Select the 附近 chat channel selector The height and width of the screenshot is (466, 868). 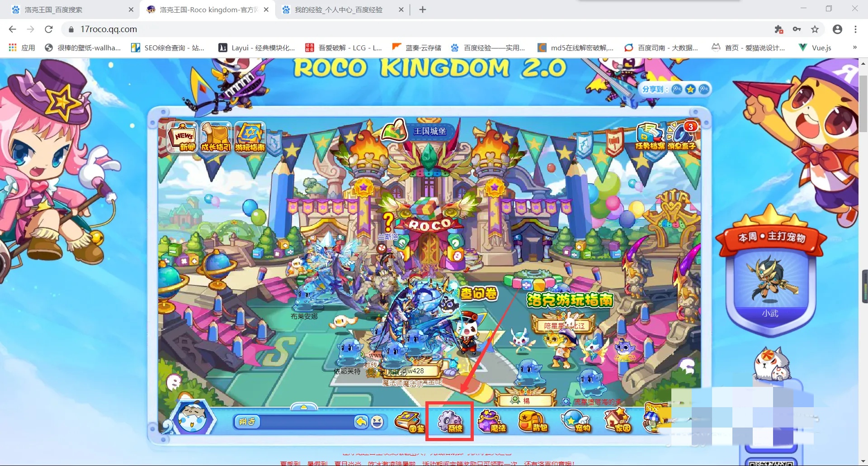click(247, 422)
